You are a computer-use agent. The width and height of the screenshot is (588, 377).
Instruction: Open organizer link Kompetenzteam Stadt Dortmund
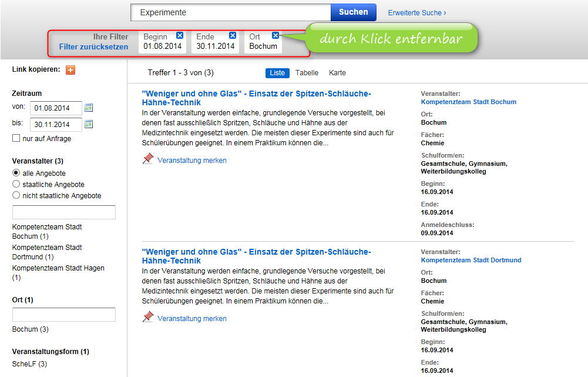click(x=471, y=260)
